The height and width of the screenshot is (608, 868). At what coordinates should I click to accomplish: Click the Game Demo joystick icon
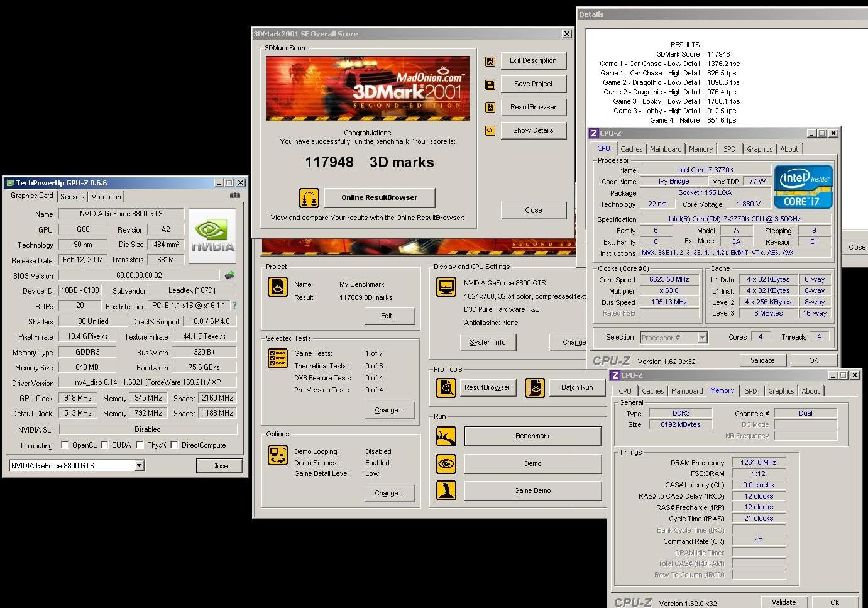pyautogui.click(x=446, y=490)
